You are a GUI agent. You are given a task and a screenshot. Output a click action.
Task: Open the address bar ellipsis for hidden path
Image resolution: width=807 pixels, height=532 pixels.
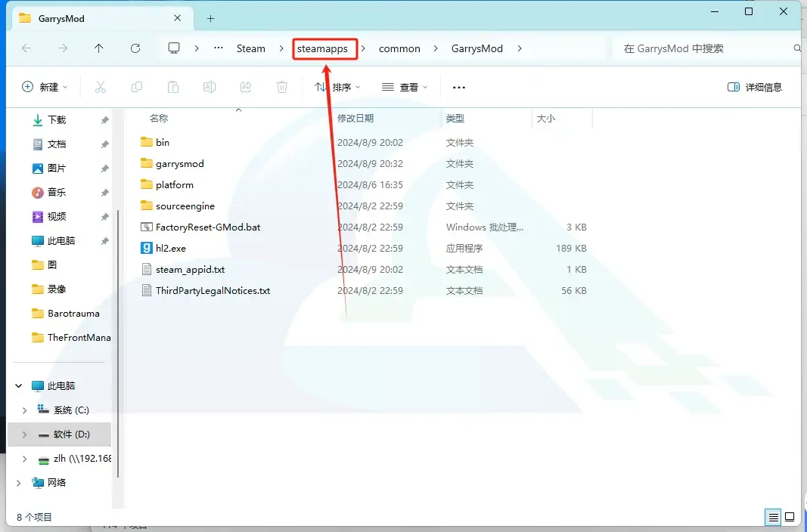click(x=219, y=48)
